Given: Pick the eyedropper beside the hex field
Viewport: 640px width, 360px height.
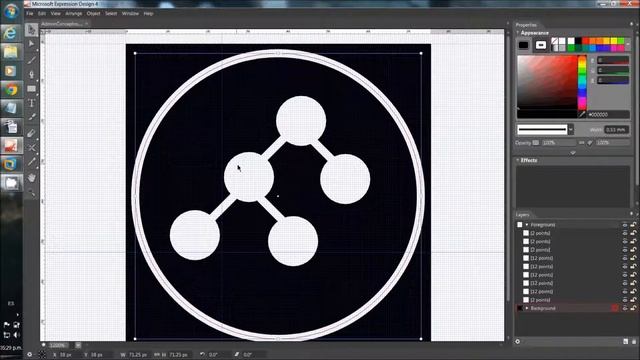Looking at the screenshot, I should tap(582, 114).
